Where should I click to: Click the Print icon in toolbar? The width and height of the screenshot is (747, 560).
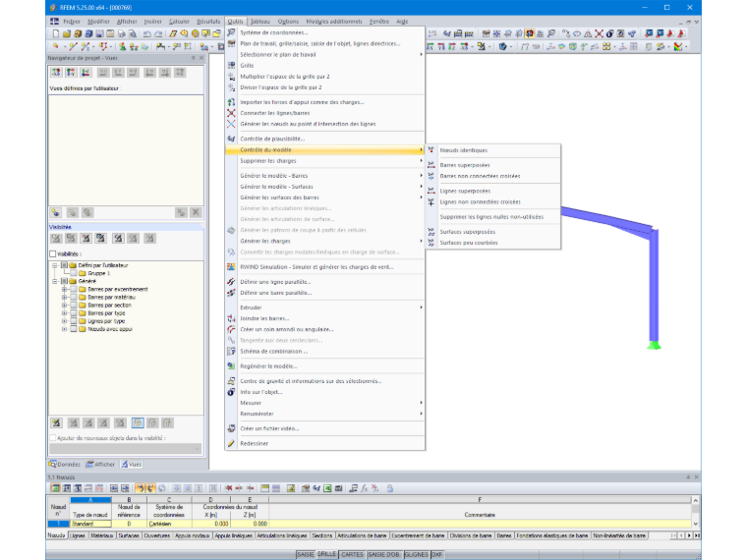(122, 33)
